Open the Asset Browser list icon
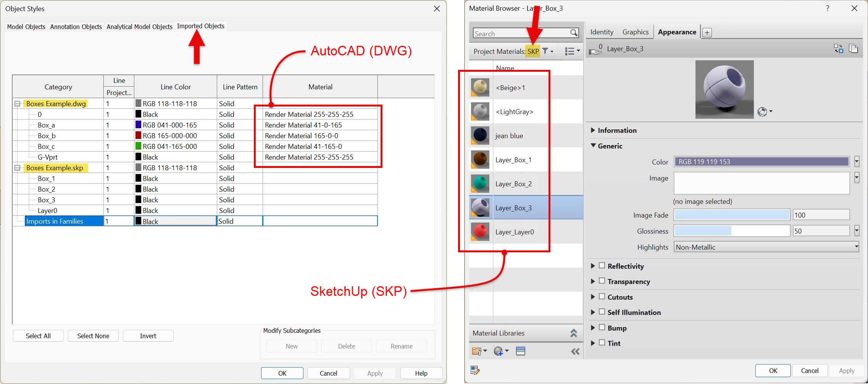Image resolution: width=868 pixels, height=384 pixels. [x=521, y=351]
